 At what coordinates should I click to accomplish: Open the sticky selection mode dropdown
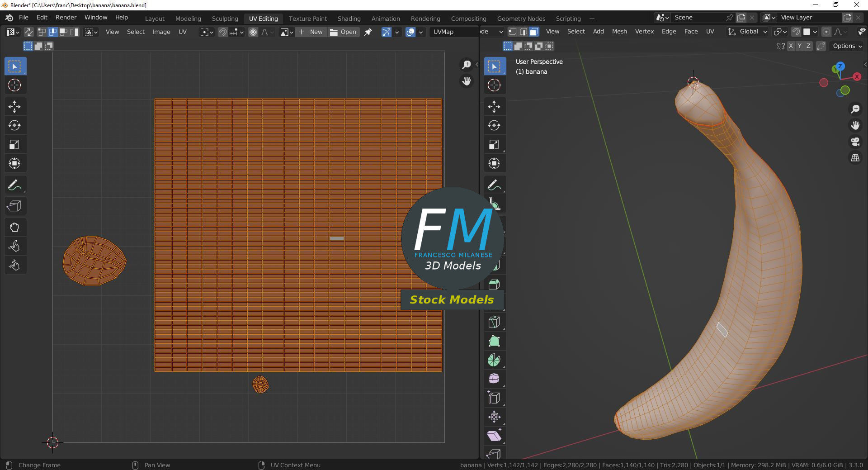point(91,32)
